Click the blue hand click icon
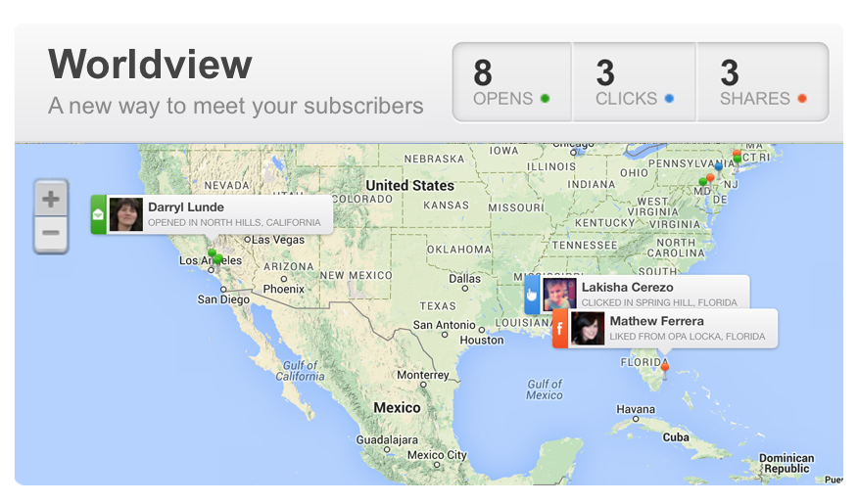 point(532,295)
